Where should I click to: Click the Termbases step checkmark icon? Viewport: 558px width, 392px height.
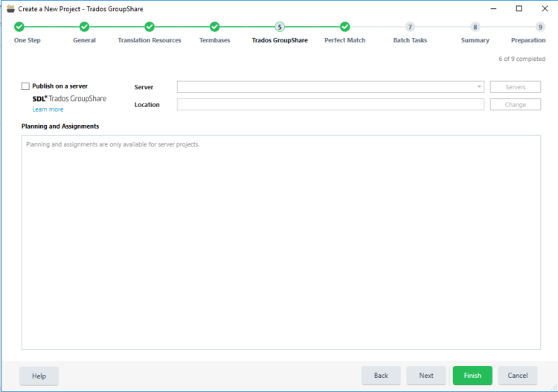pyautogui.click(x=214, y=27)
